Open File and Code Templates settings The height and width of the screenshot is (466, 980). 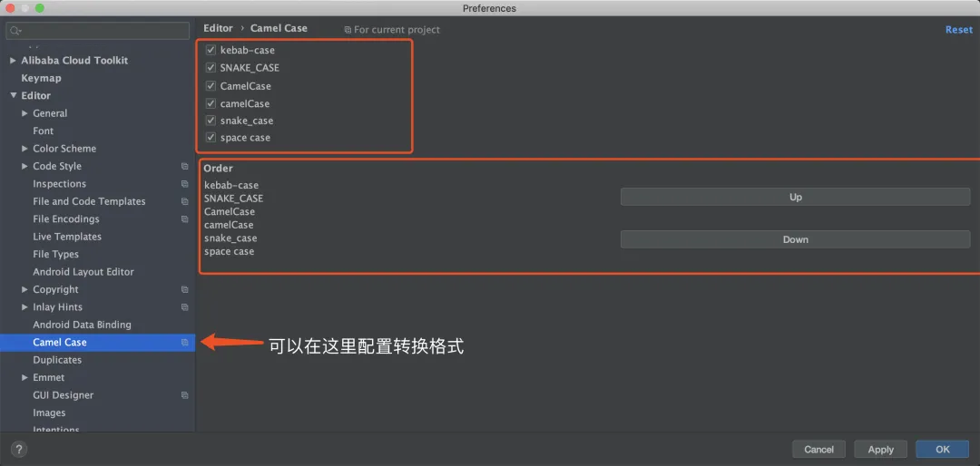point(89,201)
